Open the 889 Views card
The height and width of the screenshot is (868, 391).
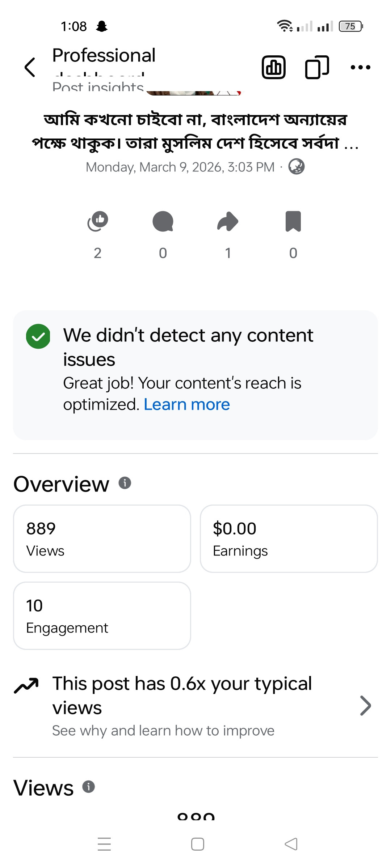pos(102,539)
